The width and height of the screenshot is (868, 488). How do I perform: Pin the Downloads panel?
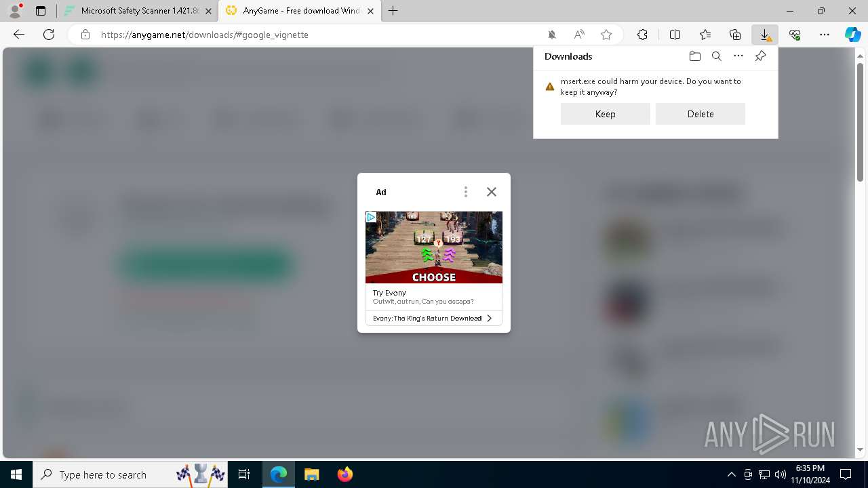click(x=760, y=56)
